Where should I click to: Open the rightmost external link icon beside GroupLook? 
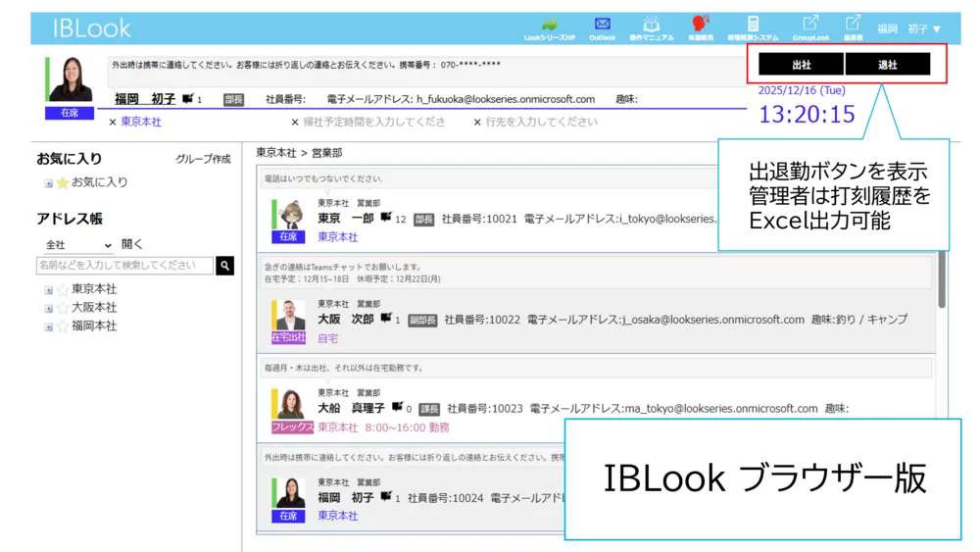pyautogui.click(x=853, y=24)
